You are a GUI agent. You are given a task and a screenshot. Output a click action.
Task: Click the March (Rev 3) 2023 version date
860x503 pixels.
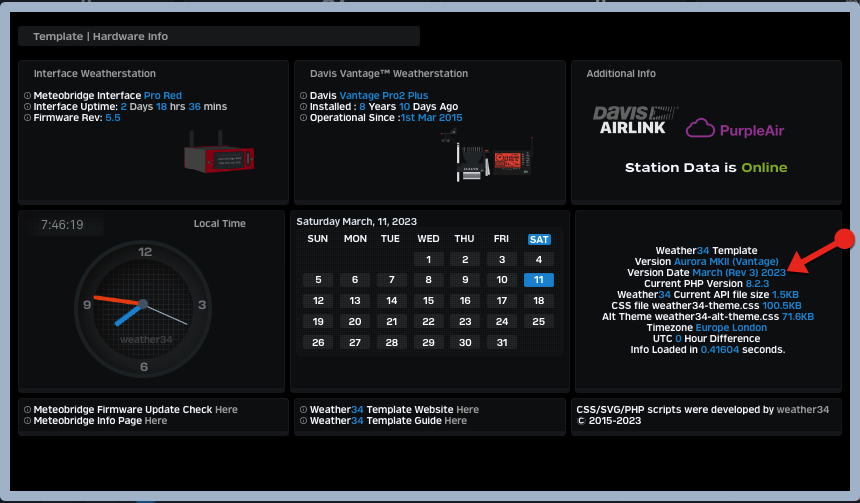coord(739,273)
